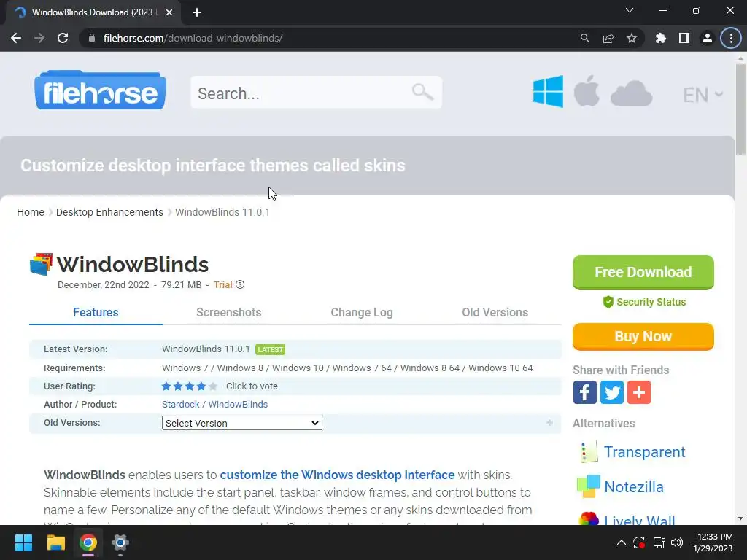Click the green Free Download button
Image resolution: width=747 pixels, height=560 pixels.
tap(643, 273)
